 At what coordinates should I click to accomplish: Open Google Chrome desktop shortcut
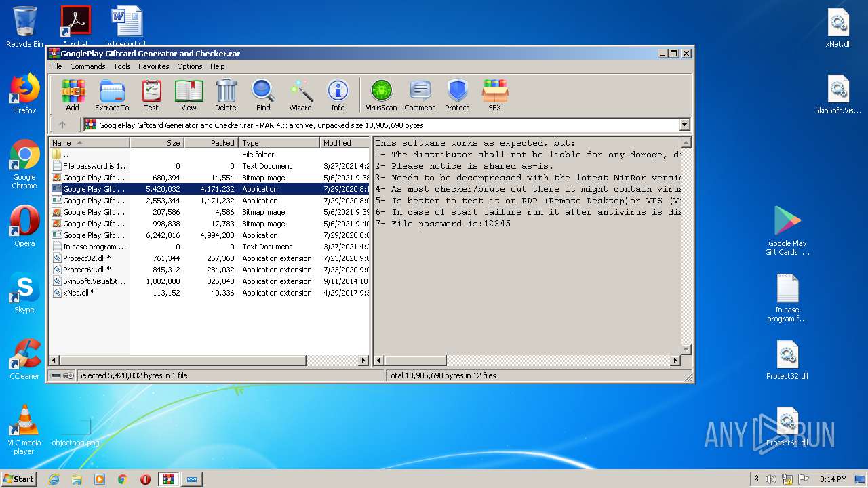tap(24, 164)
